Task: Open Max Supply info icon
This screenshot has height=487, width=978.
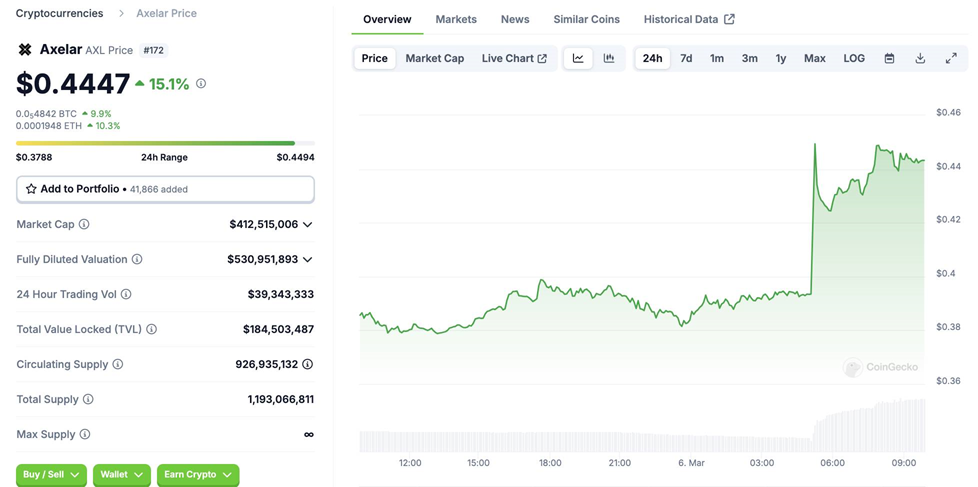Action: coord(85,434)
